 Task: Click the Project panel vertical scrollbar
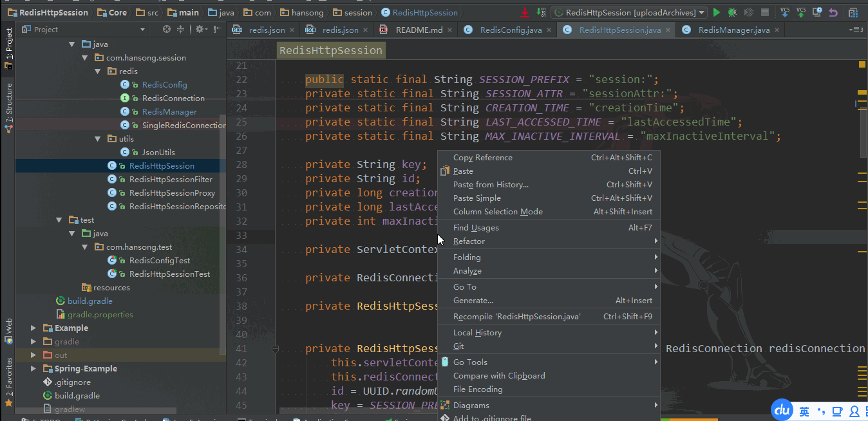(x=223, y=232)
